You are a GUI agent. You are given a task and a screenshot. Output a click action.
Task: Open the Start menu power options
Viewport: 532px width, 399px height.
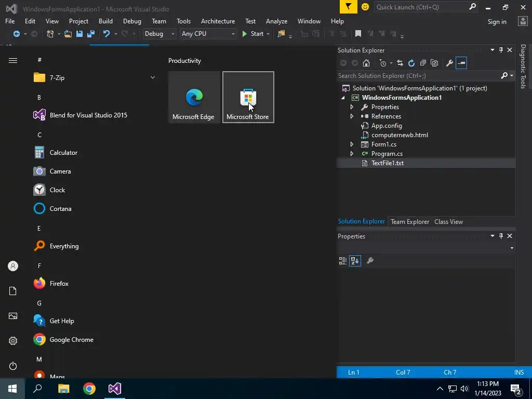point(13,366)
